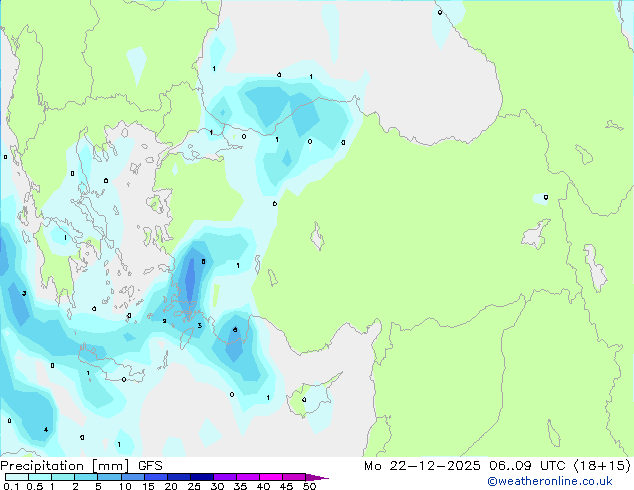The image size is (634, 490).
Task: Click the legend label '15'
Action: tap(148, 486)
